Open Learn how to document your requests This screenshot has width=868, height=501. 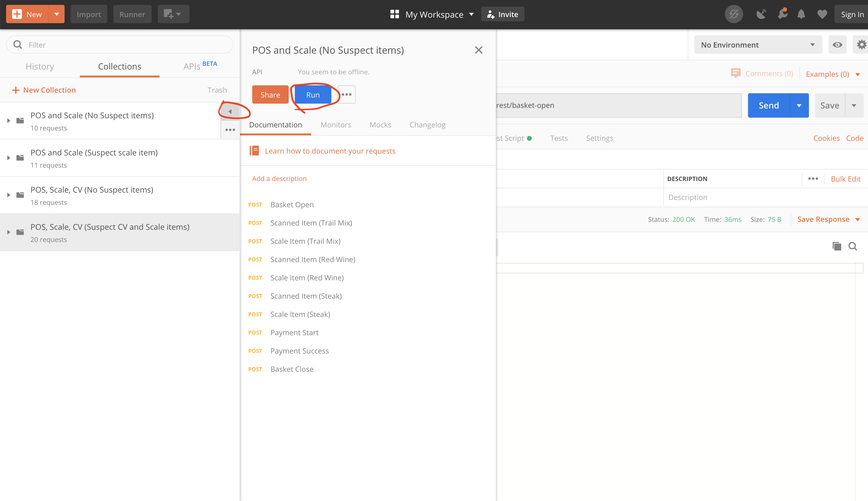point(330,151)
